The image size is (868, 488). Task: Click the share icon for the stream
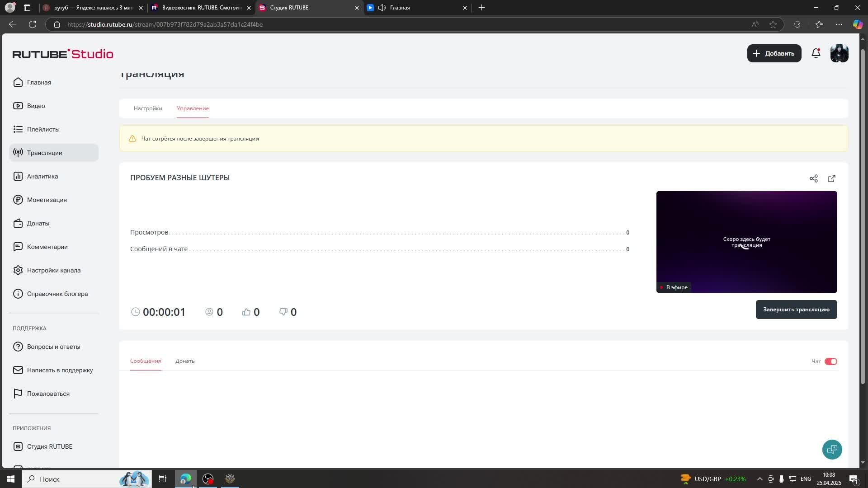[x=813, y=178]
